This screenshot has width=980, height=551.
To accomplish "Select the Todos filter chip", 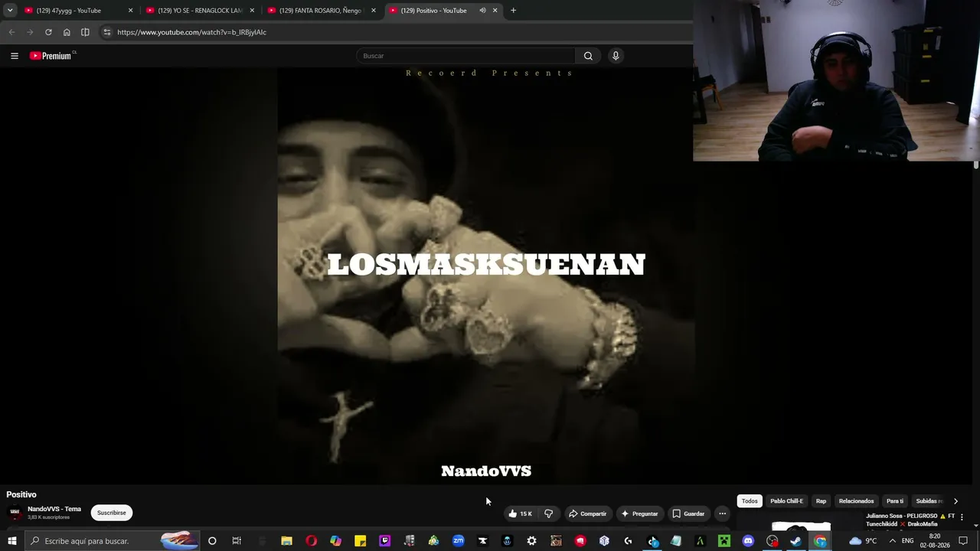I will click(750, 501).
